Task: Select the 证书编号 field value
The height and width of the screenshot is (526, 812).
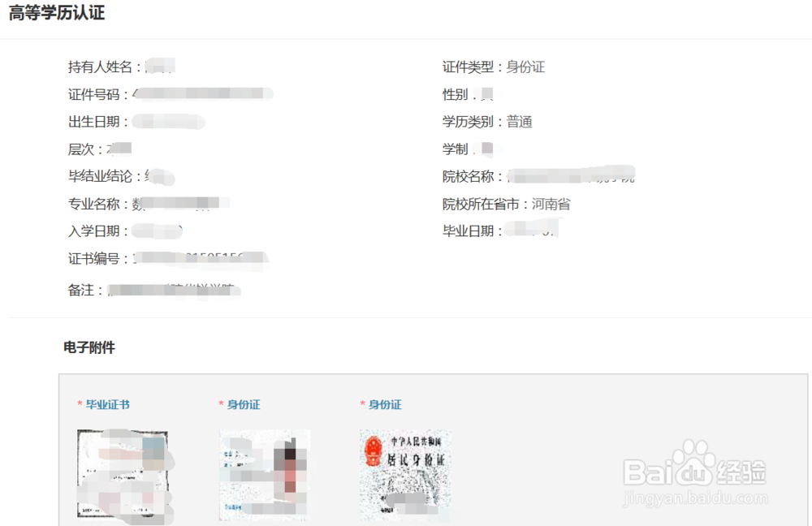Action: (x=201, y=259)
